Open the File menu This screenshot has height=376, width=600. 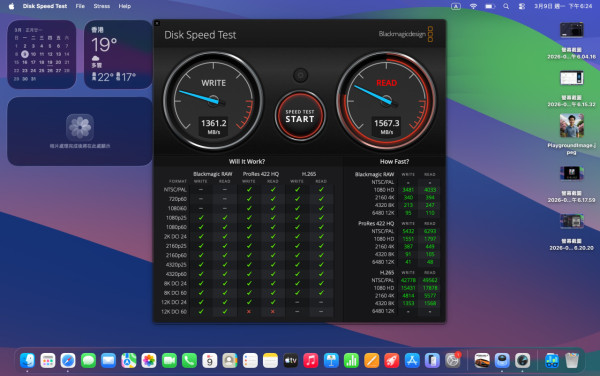(80, 6)
